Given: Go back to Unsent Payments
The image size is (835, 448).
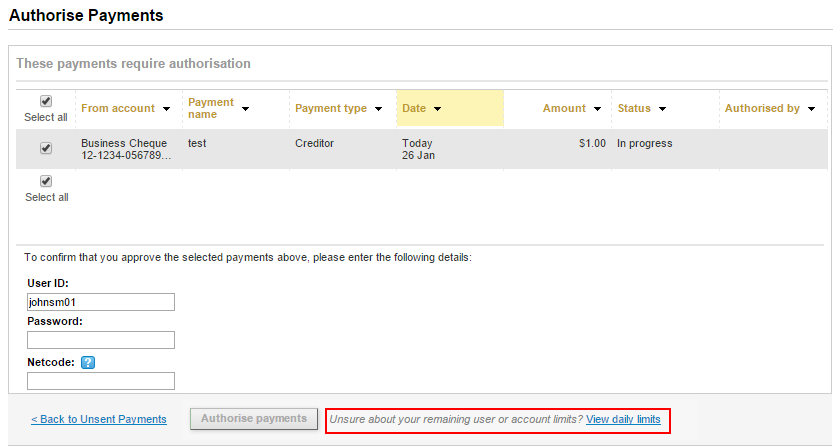Looking at the screenshot, I should point(99,419).
